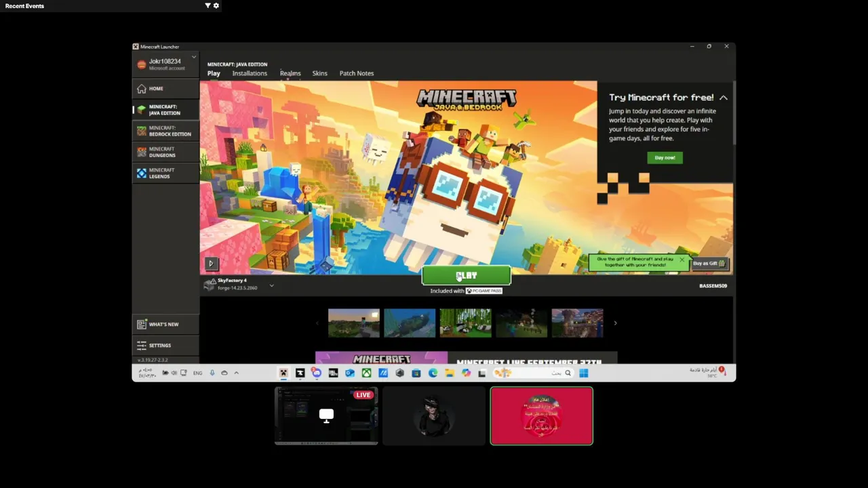Open the first screenshot thumbnail in the carousel
Viewport: 868px width, 488px height.
point(354,323)
